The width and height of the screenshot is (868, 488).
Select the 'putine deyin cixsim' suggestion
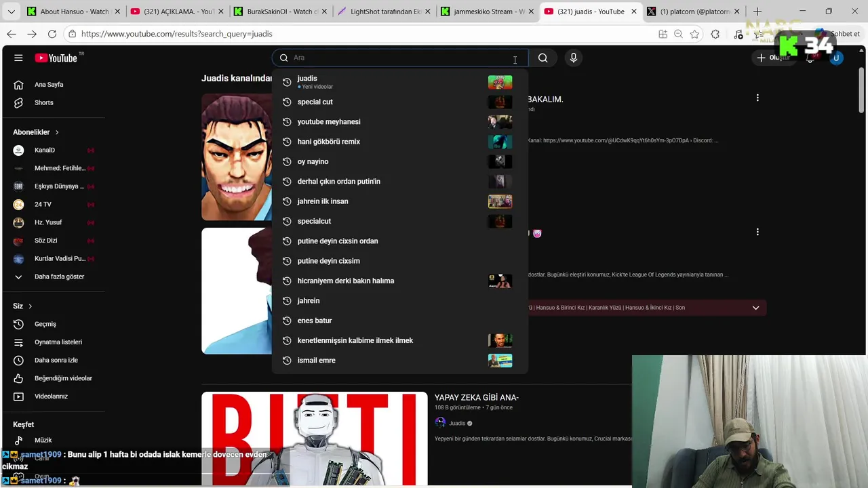(x=399, y=261)
